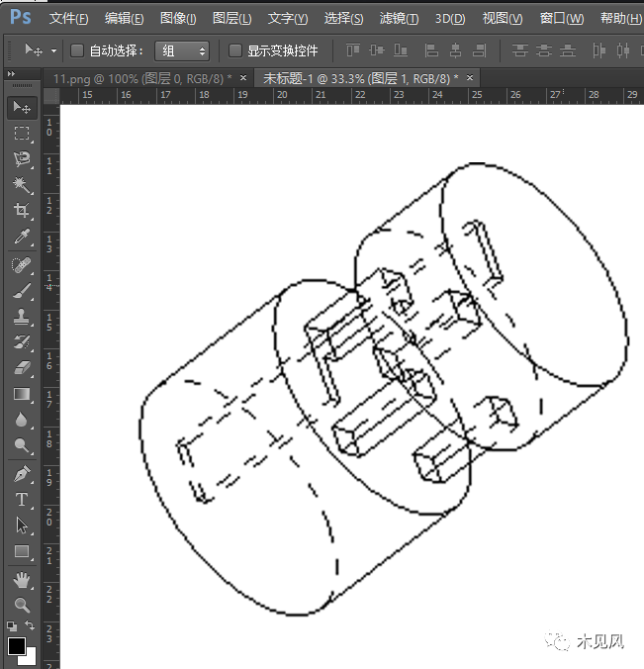Activate the Clone Stamp tool
The width and height of the screenshot is (644, 669).
22,317
